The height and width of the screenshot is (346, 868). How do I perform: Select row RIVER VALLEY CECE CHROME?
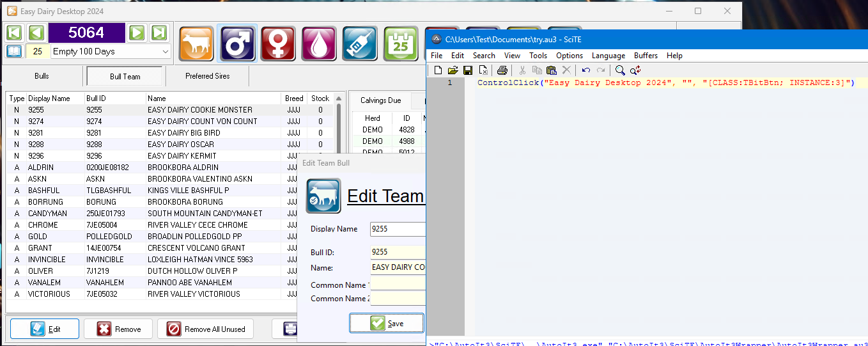pos(152,225)
